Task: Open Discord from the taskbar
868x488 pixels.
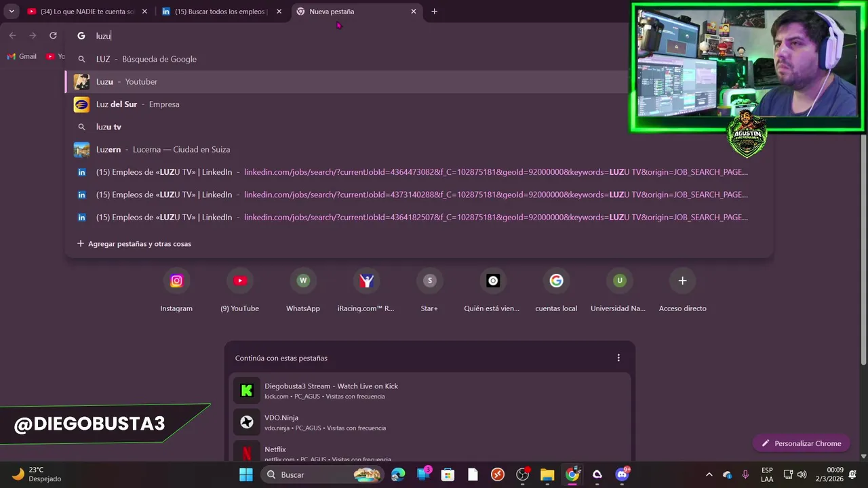Action: pos(622,474)
